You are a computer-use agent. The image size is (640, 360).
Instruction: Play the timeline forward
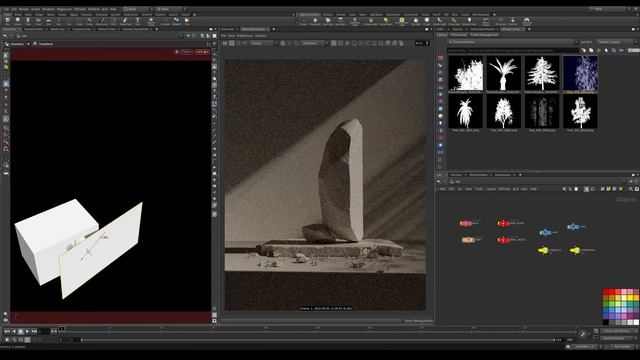coord(27,331)
